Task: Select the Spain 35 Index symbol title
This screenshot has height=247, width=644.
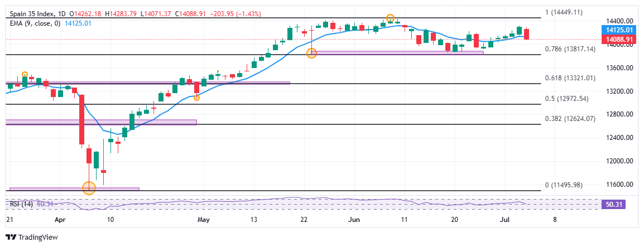Action: coord(33,13)
